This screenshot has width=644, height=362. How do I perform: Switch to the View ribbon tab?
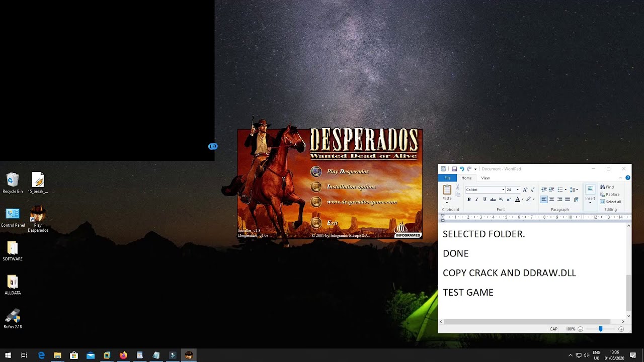486,178
